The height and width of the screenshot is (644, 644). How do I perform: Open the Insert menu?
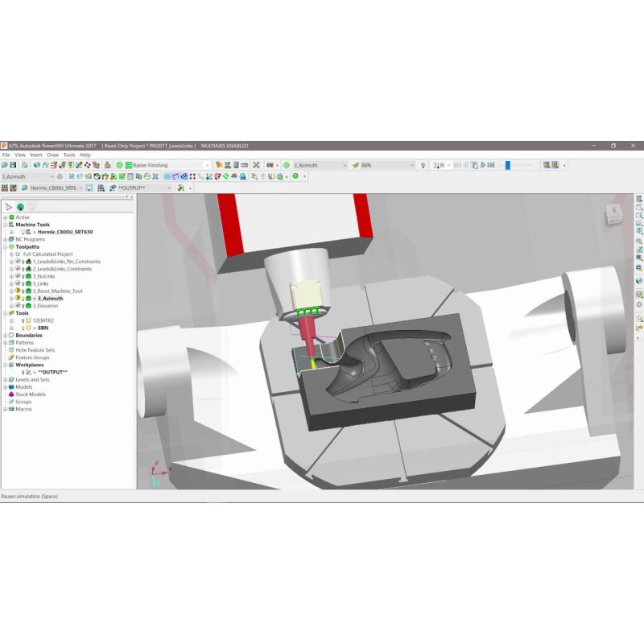36,155
